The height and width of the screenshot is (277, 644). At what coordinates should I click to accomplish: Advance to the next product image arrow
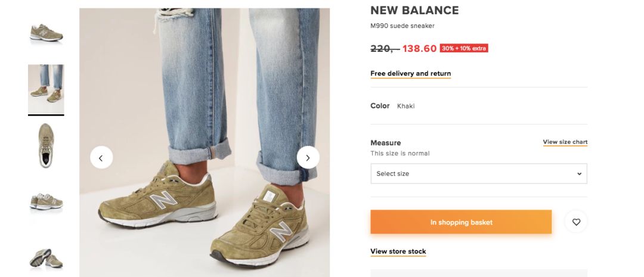[x=308, y=157]
